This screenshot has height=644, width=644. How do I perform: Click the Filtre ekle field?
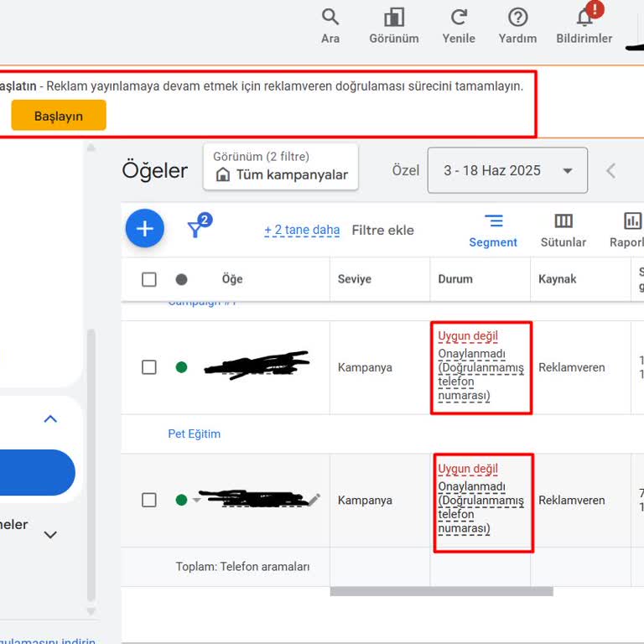[x=382, y=230]
